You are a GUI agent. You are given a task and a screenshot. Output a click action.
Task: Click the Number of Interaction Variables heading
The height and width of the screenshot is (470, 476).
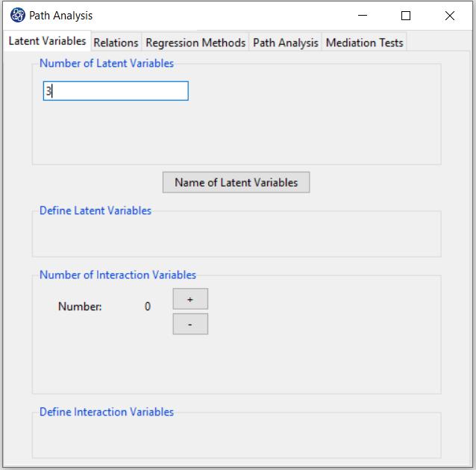click(118, 275)
